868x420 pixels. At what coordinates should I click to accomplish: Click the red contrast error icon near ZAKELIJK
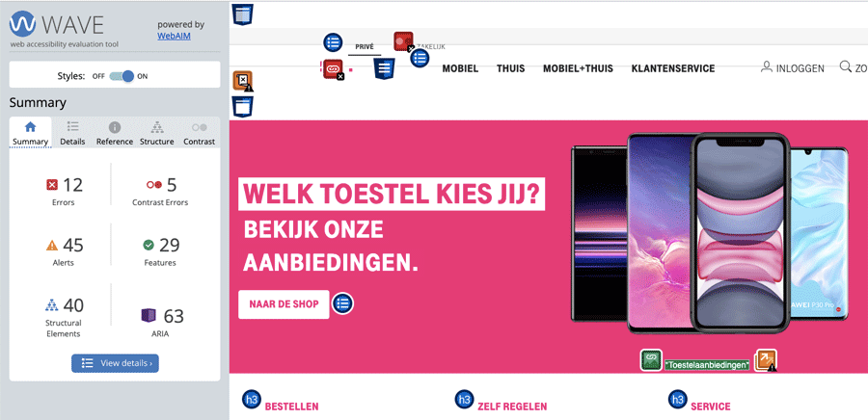403,41
